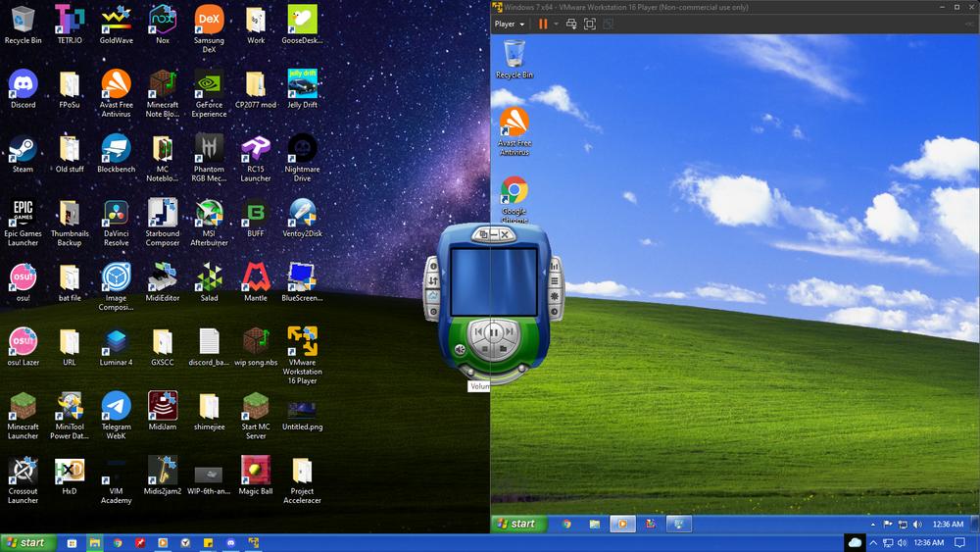Select the GoldWave desktop shortcut
The image size is (980, 552).
point(117,25)
